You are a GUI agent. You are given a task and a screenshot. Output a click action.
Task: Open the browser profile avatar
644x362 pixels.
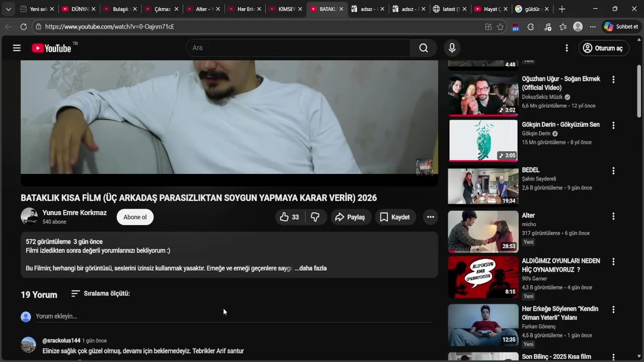coord(578,27)
